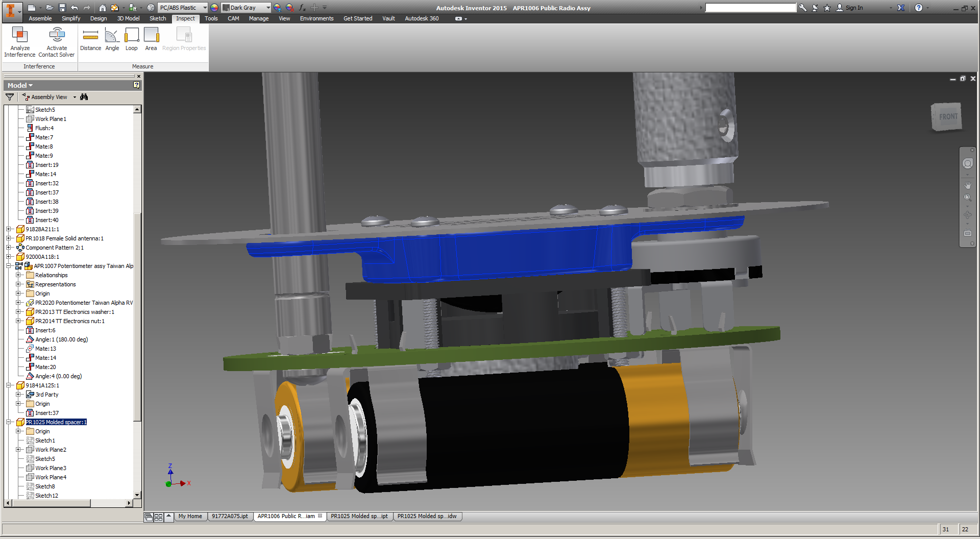Select the Loop measure tool

(132, 39)
